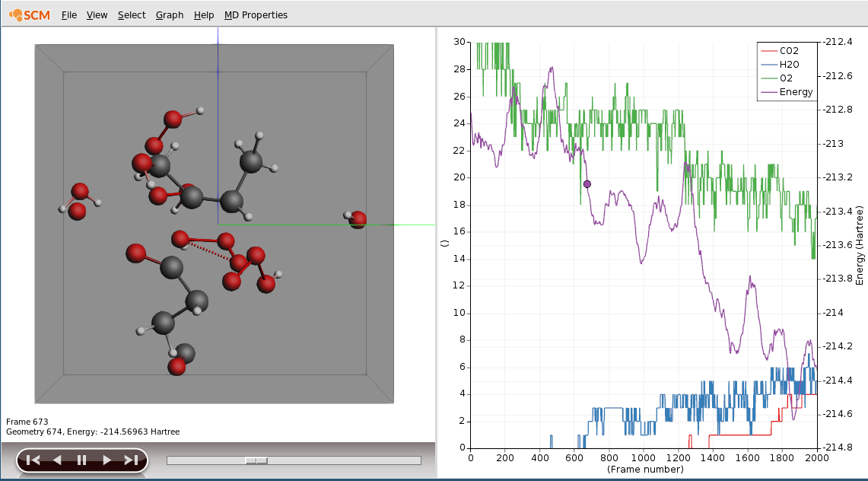
Task: Expand the MD Properties menu
Action: 256,14
